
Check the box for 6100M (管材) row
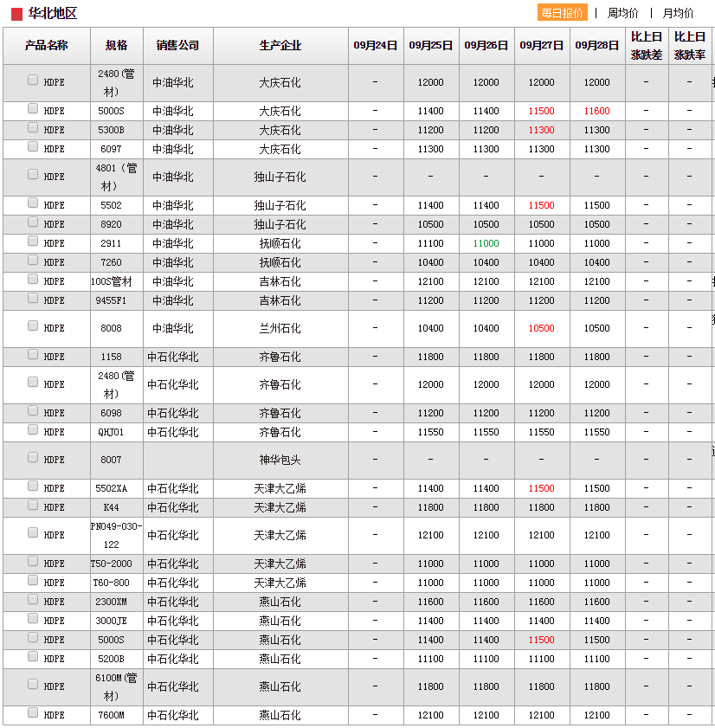click(x=33, y=684)
